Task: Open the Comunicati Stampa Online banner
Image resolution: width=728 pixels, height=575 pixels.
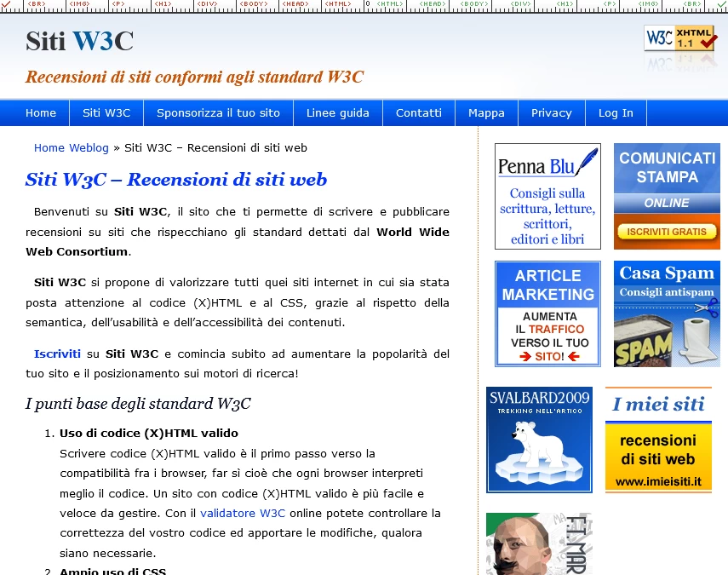Action: 667,196
